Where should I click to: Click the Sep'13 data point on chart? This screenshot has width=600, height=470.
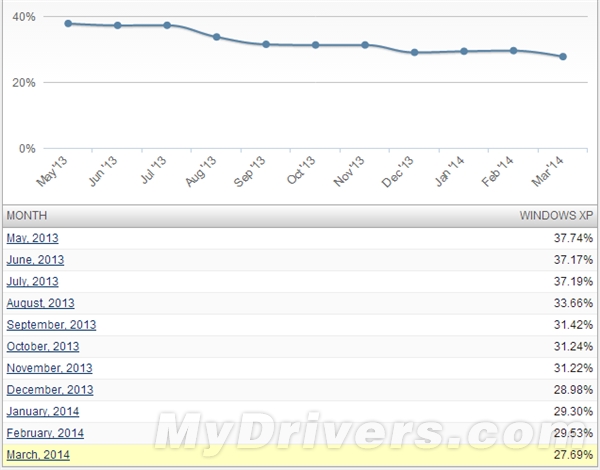pos(266,44)
